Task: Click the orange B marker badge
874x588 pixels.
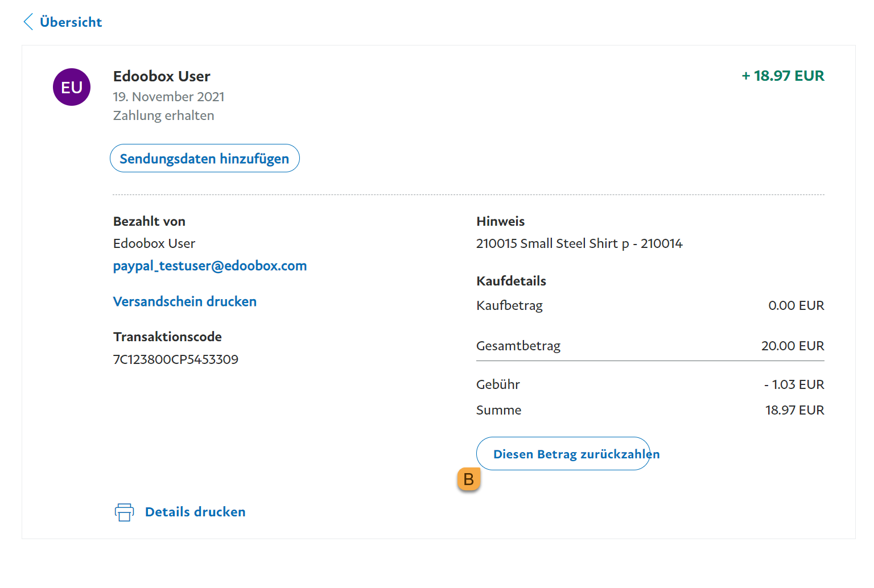Action: click(468, 479)
